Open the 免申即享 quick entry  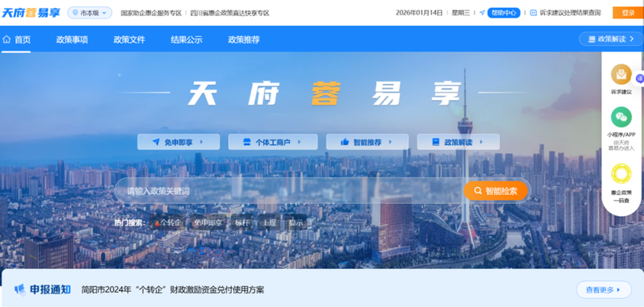[179, 142]
